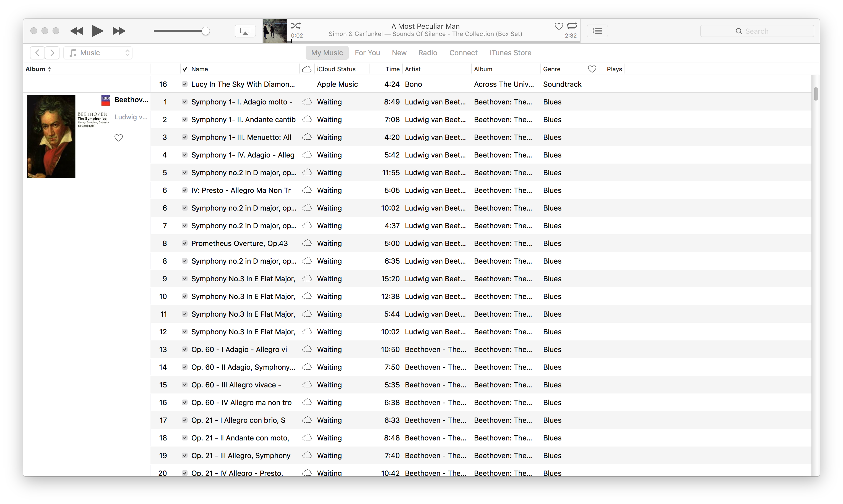Sort by the Name column header
Screen dimensions: 843x504
pyautogui.click(x=244, y=69)
